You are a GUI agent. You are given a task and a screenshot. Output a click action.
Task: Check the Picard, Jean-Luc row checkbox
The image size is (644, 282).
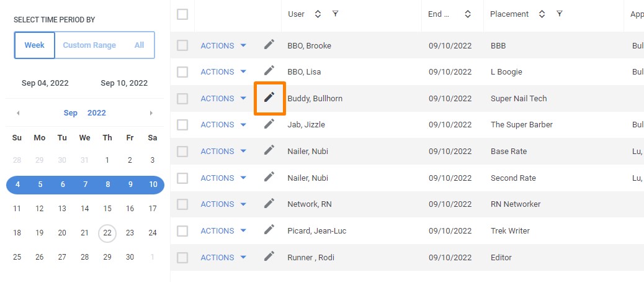click(182, 231)
